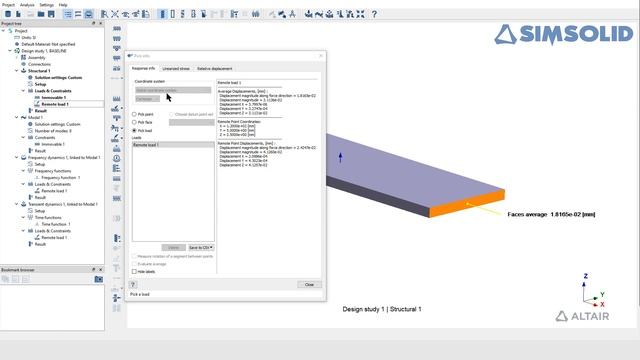
Task: Select Default Material: Not specified tree item
Action: [x=48, y=44]
